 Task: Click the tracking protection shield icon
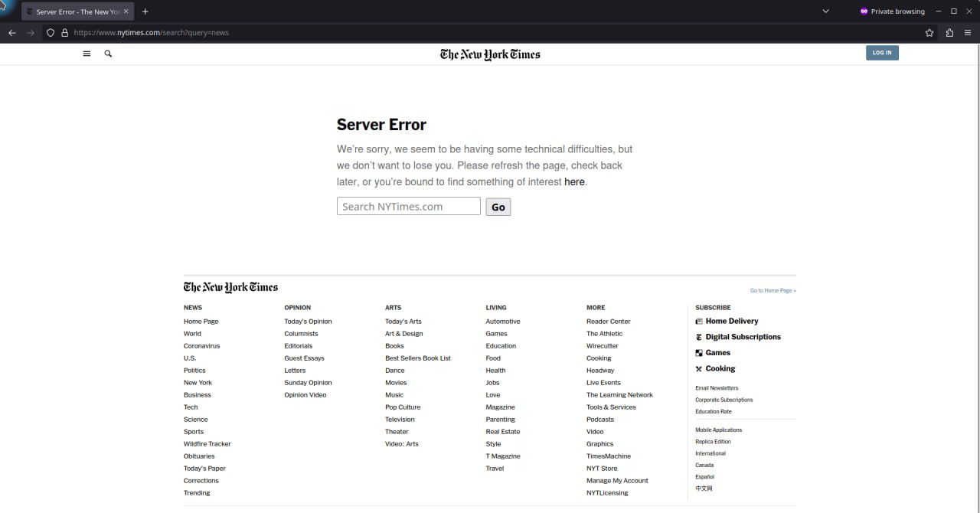[51, 33]
